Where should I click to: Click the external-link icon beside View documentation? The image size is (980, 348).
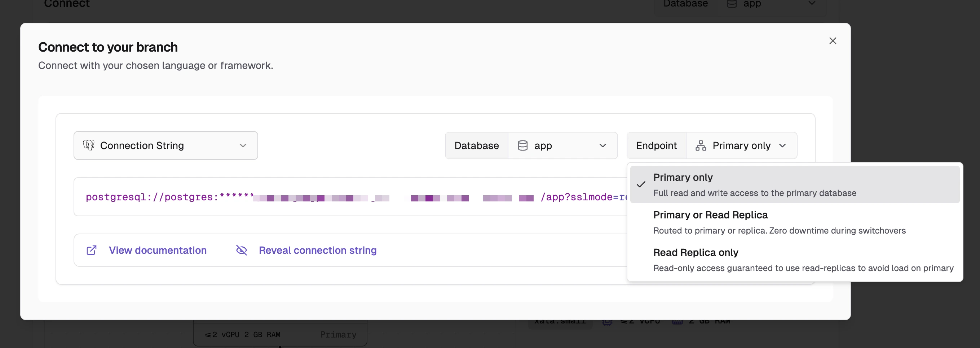click(x=91, y=250)
